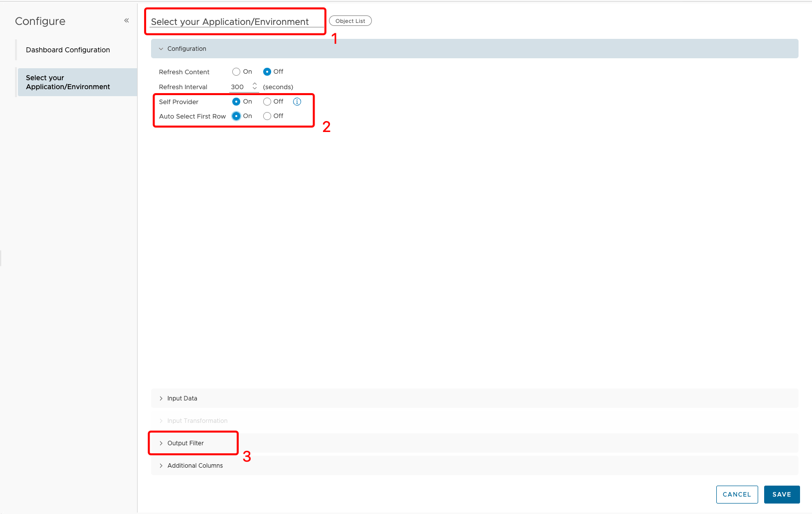Enable Refresh Content
Screen dimensions: 812x514
click(236, 71)
